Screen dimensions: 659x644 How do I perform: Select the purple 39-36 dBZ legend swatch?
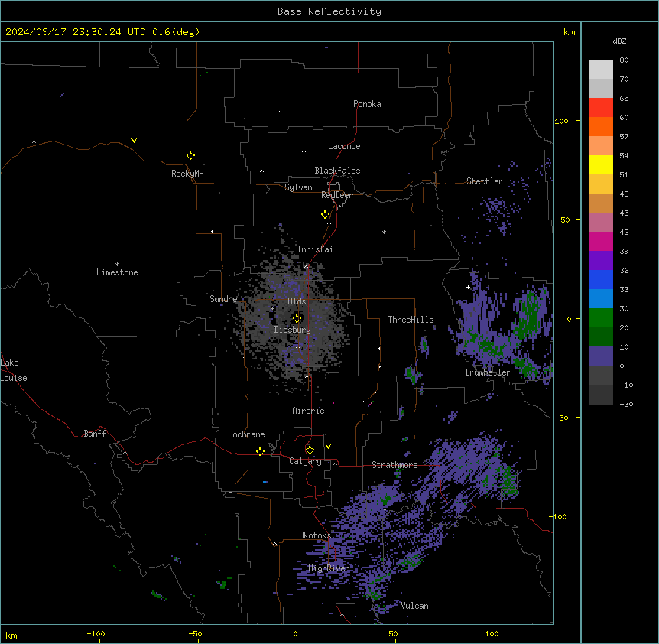pyautogui.click(x=601, y=261)
